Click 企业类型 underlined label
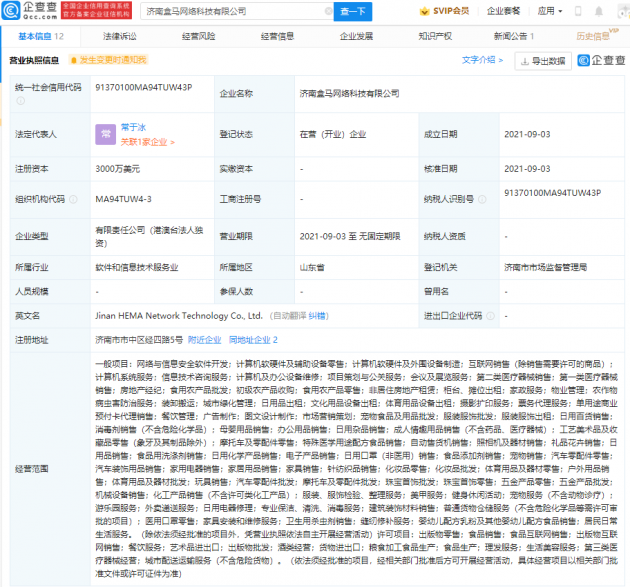 click(x=32, y=236)
